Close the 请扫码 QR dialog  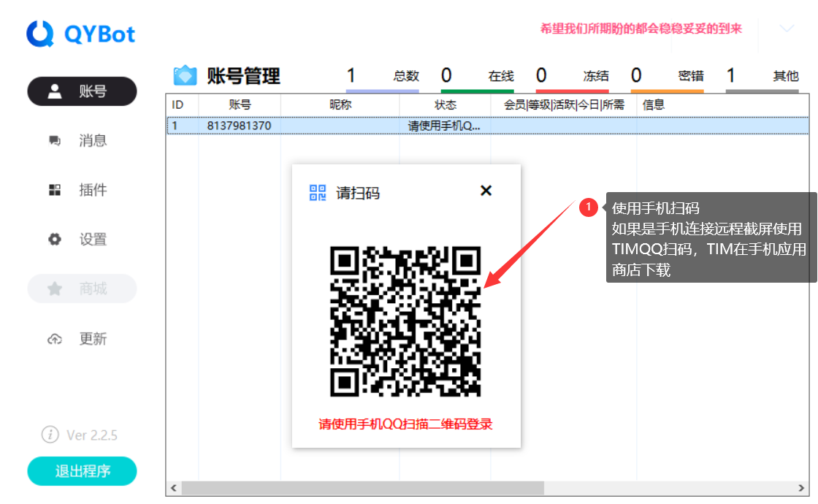tap(486, 191)
